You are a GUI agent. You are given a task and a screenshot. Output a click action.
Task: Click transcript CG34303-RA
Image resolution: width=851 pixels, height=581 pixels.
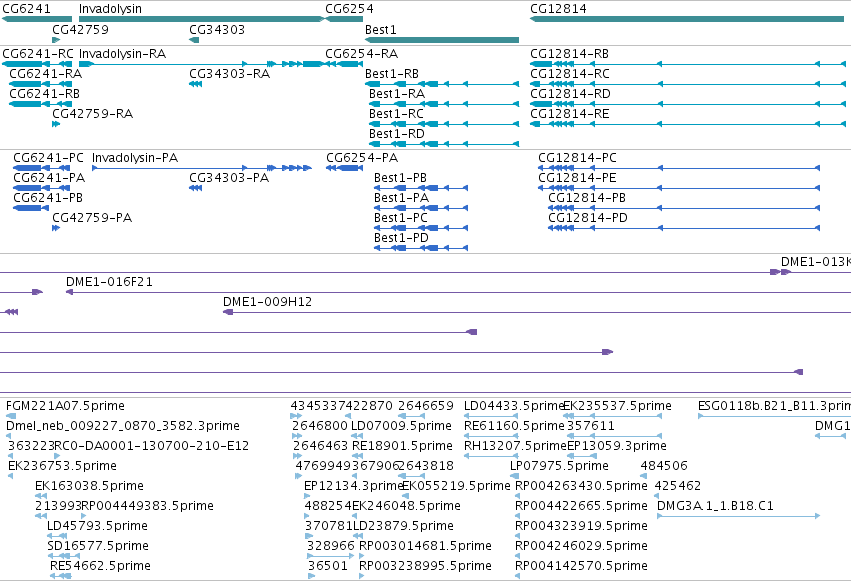point(229,74)
